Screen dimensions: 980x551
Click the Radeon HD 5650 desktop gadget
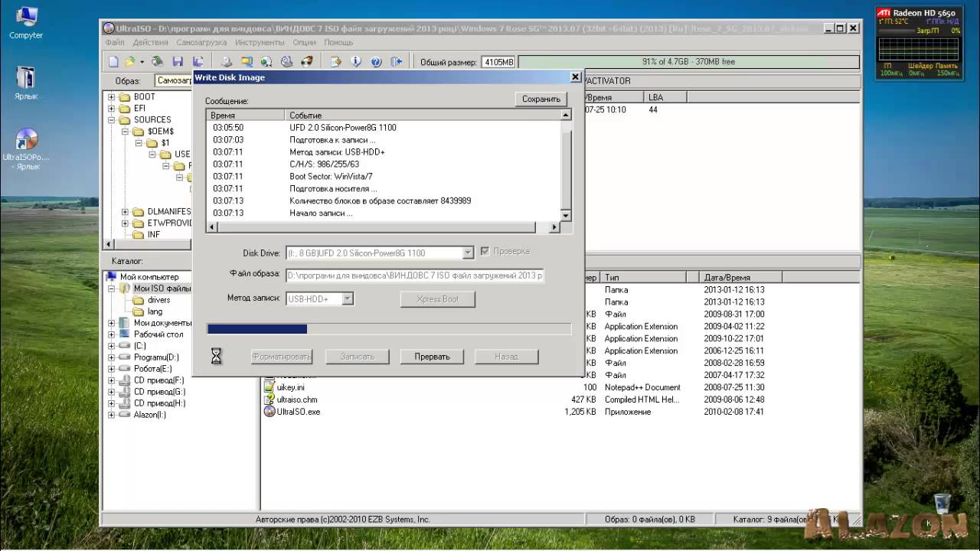click(918, 43)
